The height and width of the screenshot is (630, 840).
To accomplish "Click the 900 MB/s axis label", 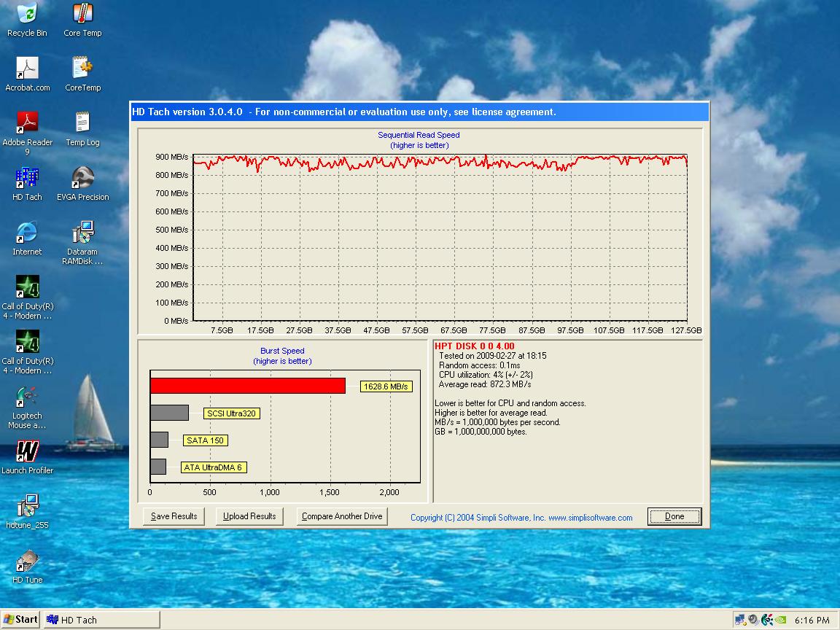I will [x=171, y=157].
